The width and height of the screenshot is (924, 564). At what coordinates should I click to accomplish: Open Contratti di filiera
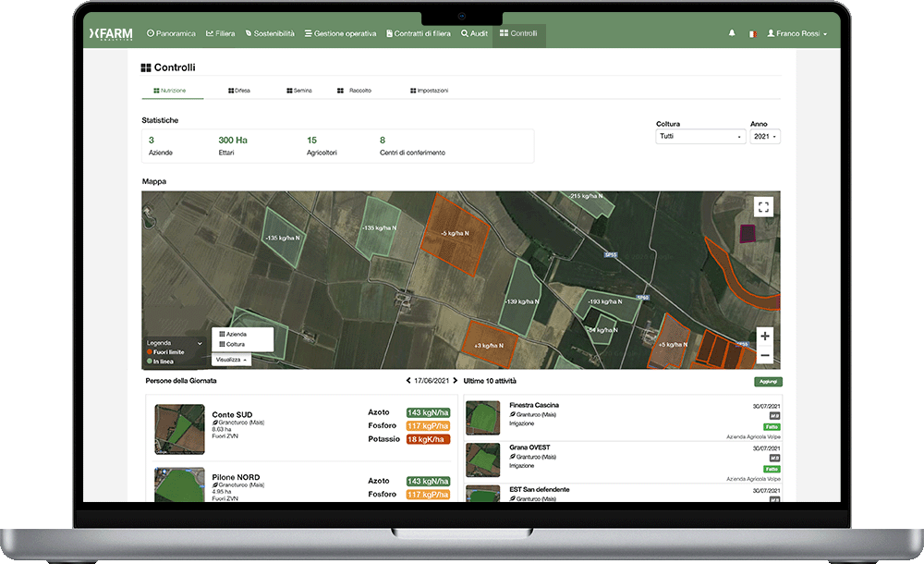pyautogui.click(x=419, y=33)
